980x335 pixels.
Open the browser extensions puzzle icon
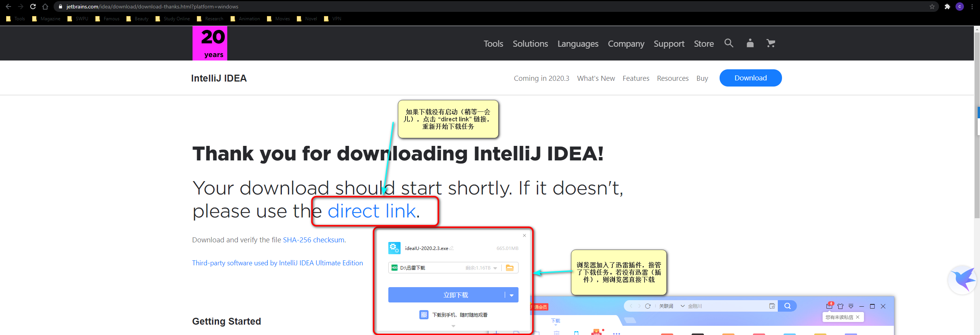click(x=947, y=7)
